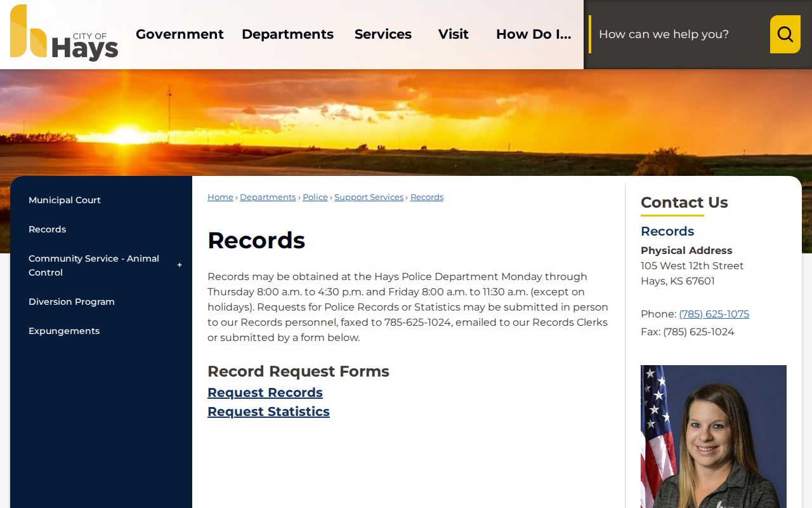Go to the Support Services breadcrumb

pos(369,197)
